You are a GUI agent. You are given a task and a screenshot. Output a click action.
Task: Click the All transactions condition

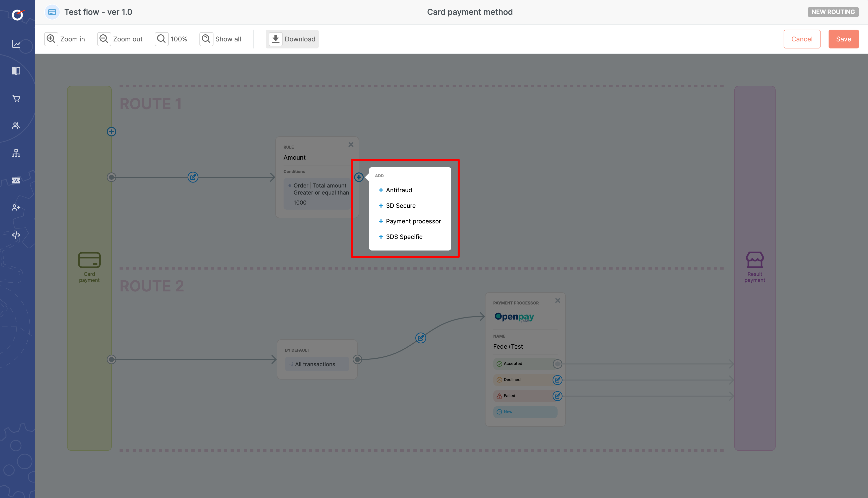coord(317,364)
